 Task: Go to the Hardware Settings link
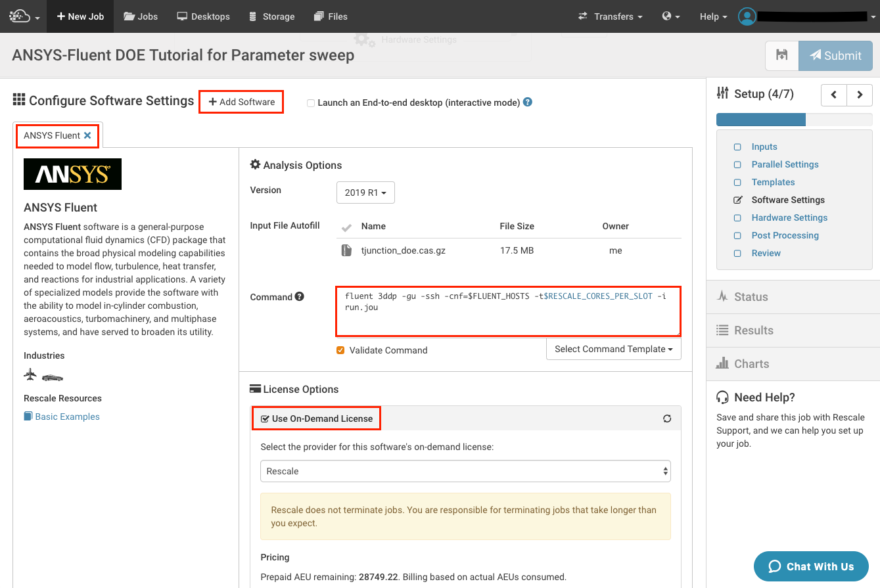(x=789, y=217)
